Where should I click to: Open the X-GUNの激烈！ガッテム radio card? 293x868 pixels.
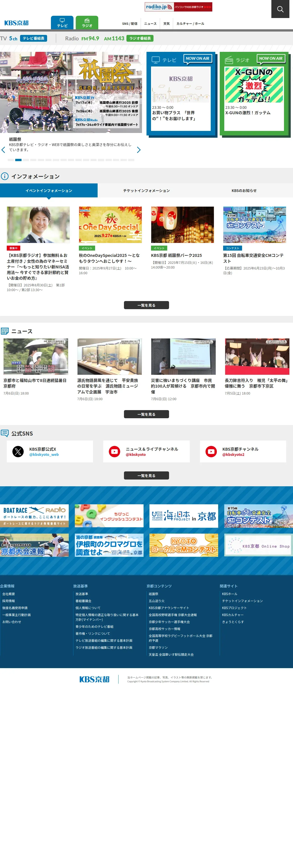point(254,94)
